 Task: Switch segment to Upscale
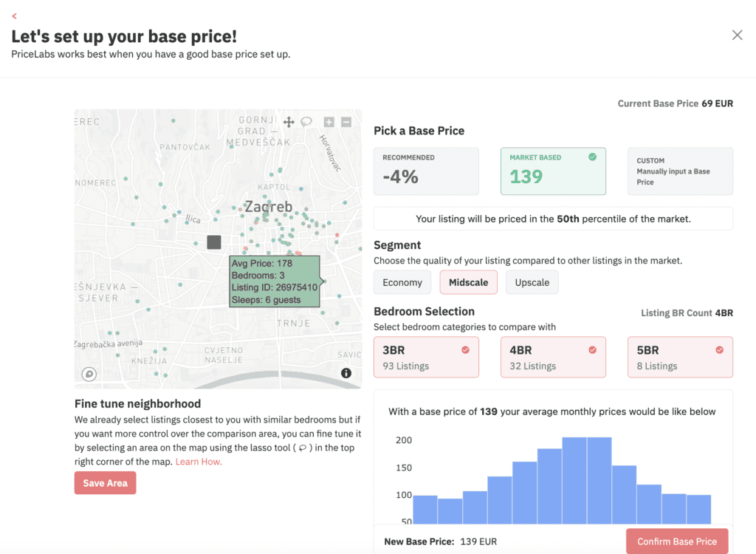[x=532, y=282]
